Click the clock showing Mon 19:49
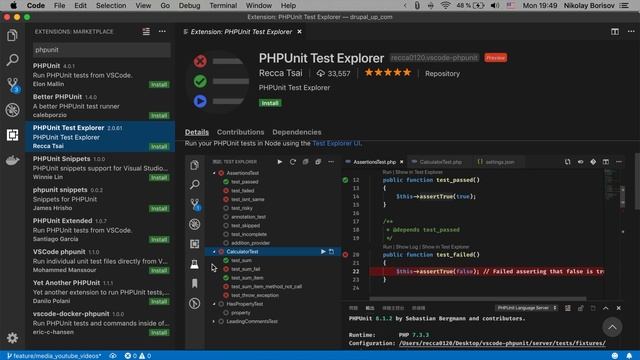The width and height of the screenshot is (640, 360). point(540,5)
